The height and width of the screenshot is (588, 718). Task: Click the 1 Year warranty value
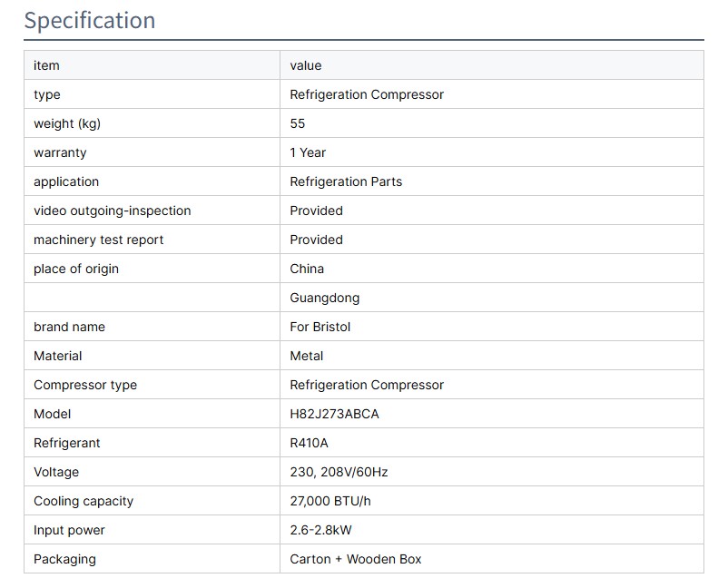coord(308,152)
